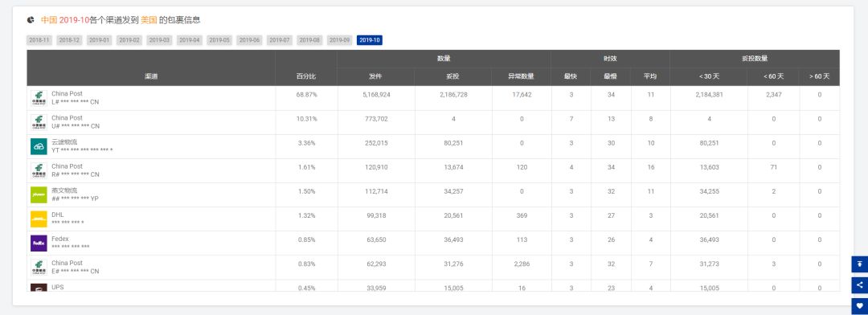Click the 120,910 sent count cell
The height and width of the screenshot is (315, 868).
click(375, 167)
